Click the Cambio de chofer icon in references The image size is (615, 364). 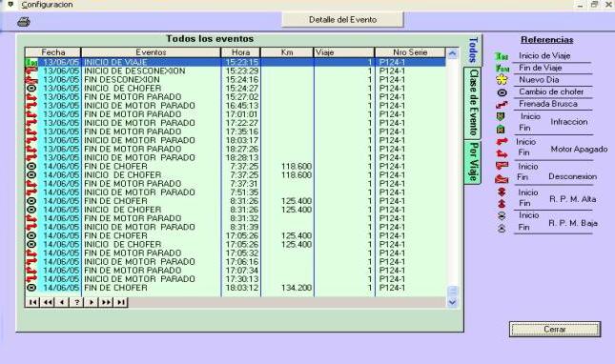[x=502, y=92]
